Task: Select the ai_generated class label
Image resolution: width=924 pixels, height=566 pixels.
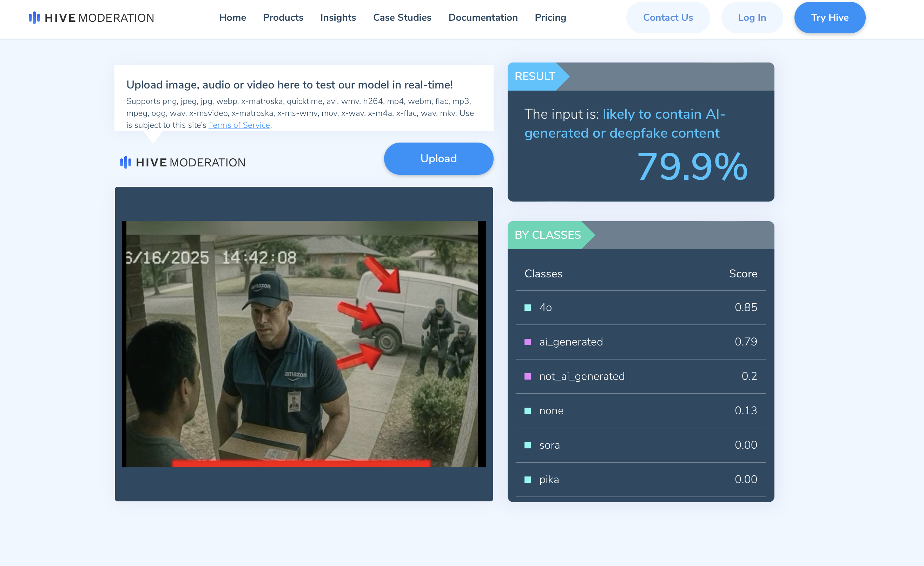Action: [x=571, y=342]
